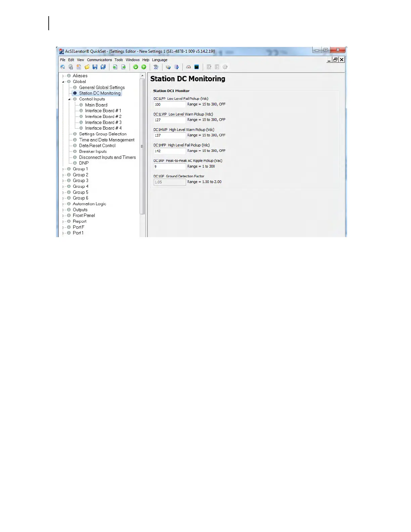Expand the Outputs tree node

point(63,210)
